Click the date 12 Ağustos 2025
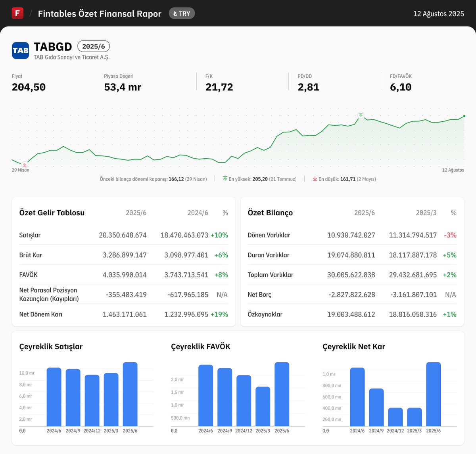 (x=438, y=13)
